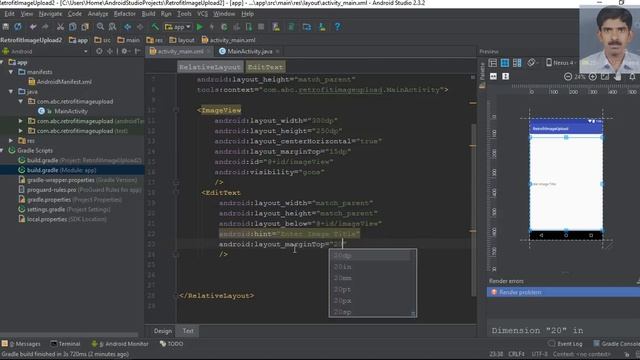Open the Android Monitor tool window
This screenshot has width=640, height=360.
(x=120, y=344)
